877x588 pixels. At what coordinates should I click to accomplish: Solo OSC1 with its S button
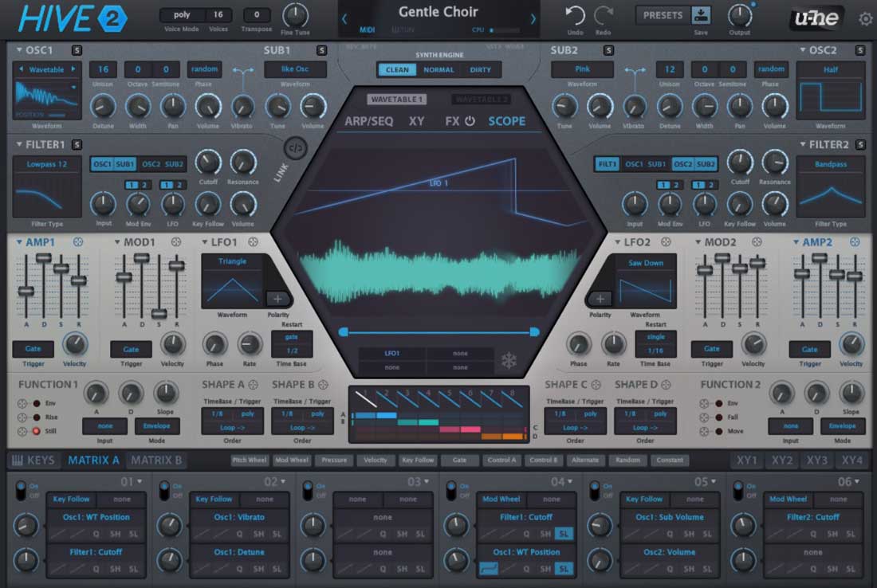pos(77,50)
